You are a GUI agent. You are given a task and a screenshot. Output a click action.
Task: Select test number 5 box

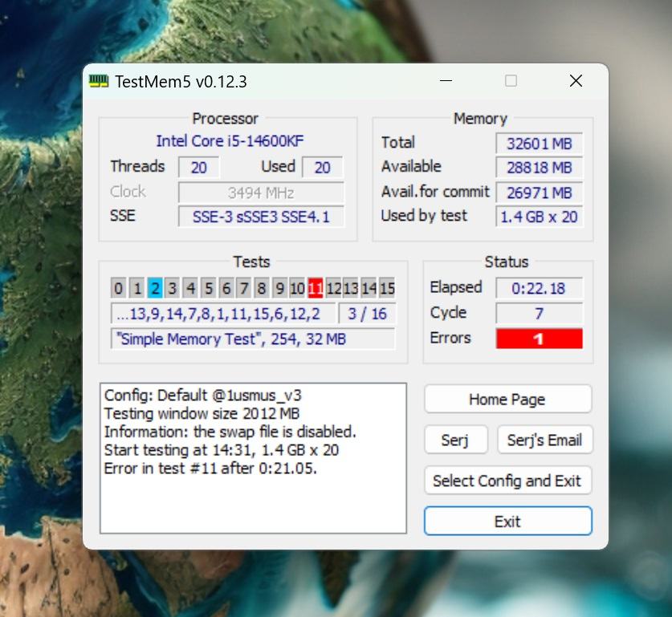pos(209,288)
